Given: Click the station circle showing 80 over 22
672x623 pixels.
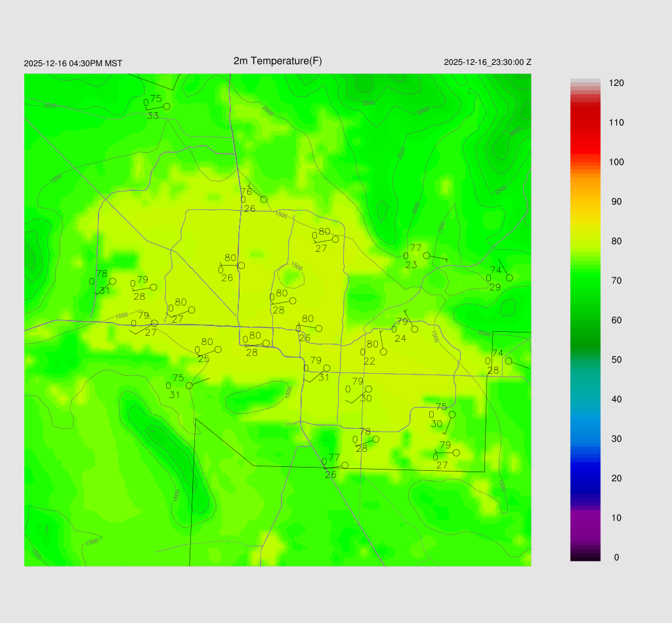Looking at the screenshot, I should point(384,352).
